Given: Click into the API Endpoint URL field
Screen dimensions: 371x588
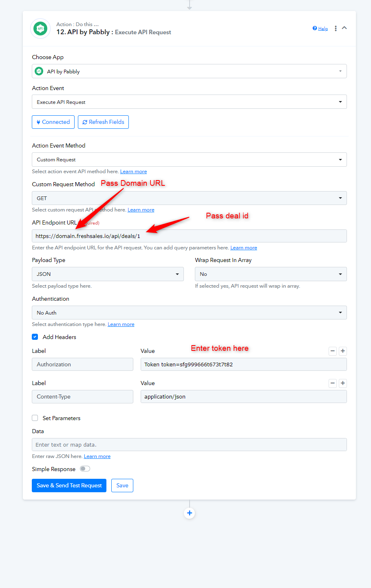Looking at the screenshot, I should point(189,236).
